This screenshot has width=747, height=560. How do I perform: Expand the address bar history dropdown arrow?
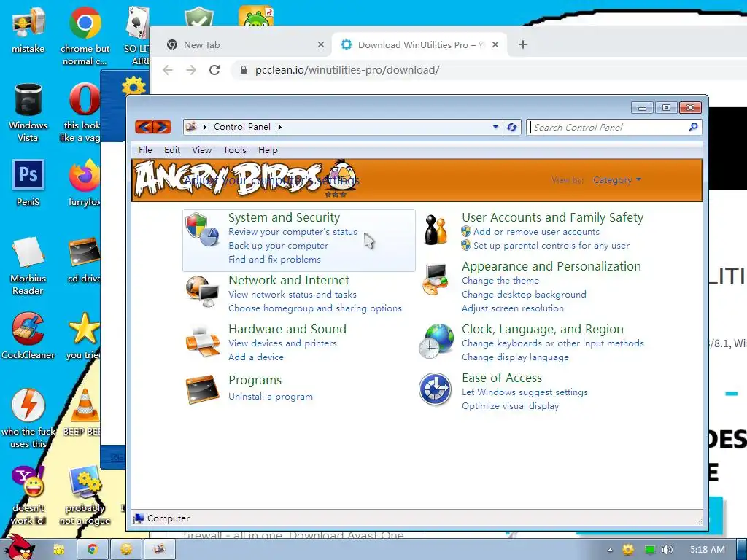(x=495, y=127)
